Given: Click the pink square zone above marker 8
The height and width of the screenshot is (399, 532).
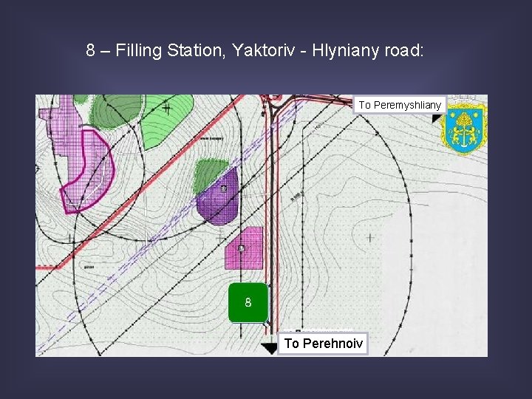Looking at the screenshot, I should [245, 248].
